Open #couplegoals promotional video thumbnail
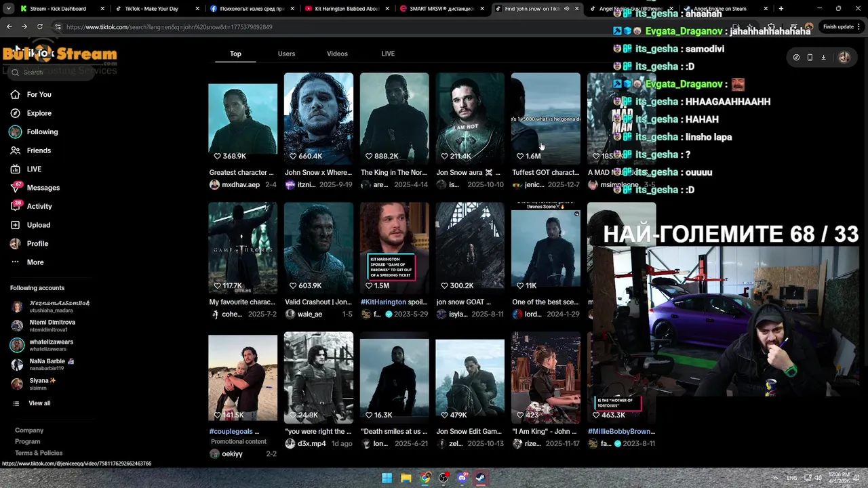 pos(243,378)
